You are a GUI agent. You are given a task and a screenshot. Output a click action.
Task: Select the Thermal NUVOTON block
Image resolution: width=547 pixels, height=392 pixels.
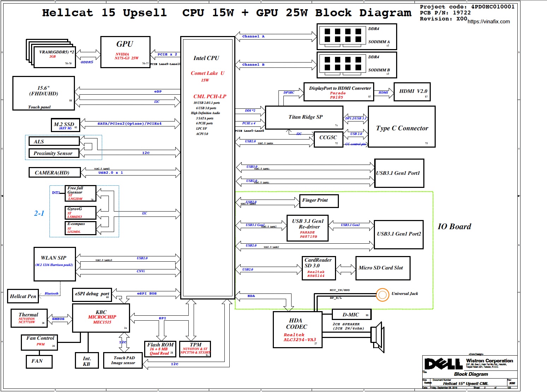coord(29,318)
